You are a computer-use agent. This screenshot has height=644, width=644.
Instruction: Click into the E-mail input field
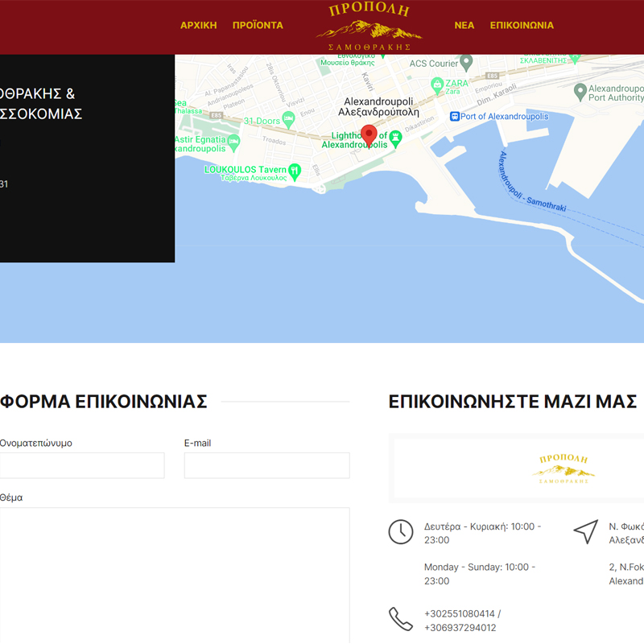[266, 465]
